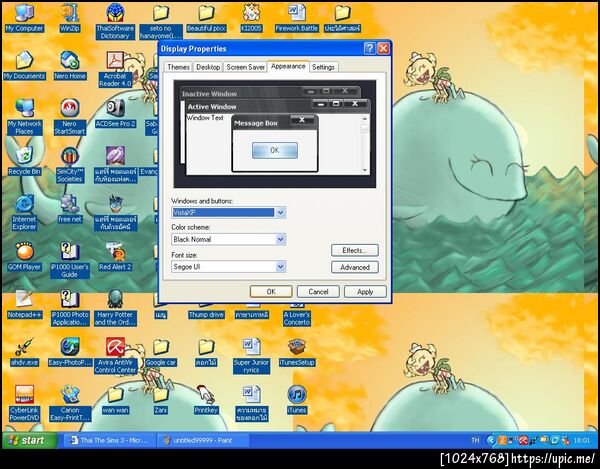Select Harry Potter and the Order icon

[x=115, y=308]
